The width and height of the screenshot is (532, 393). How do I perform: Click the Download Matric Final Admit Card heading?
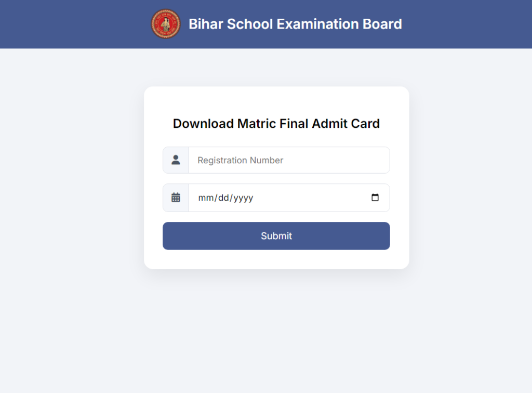click(x=276, y=124)
